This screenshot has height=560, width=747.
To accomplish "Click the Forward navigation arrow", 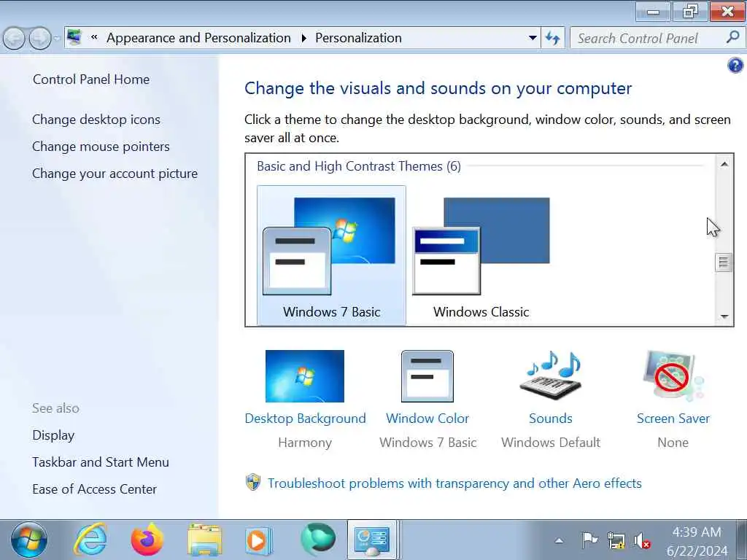I will [x=39, y=38].
